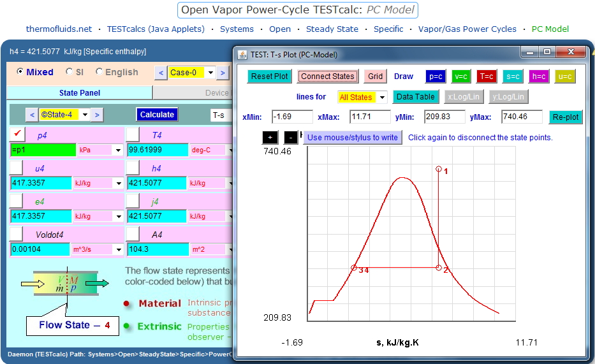This screenshot has height=364, width=595.
Task: Open Vapor/Gas Power Cycles link
Action: coord(467,29)
